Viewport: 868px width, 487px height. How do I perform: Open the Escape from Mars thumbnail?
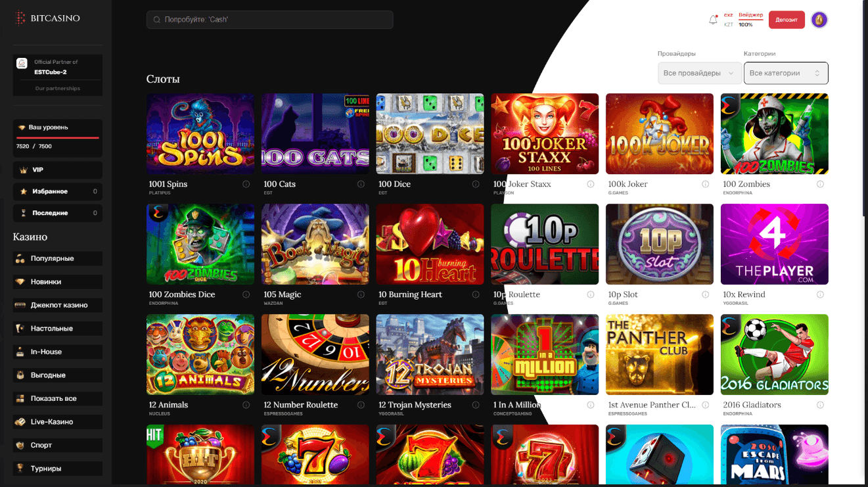click(x=775, y=455)
